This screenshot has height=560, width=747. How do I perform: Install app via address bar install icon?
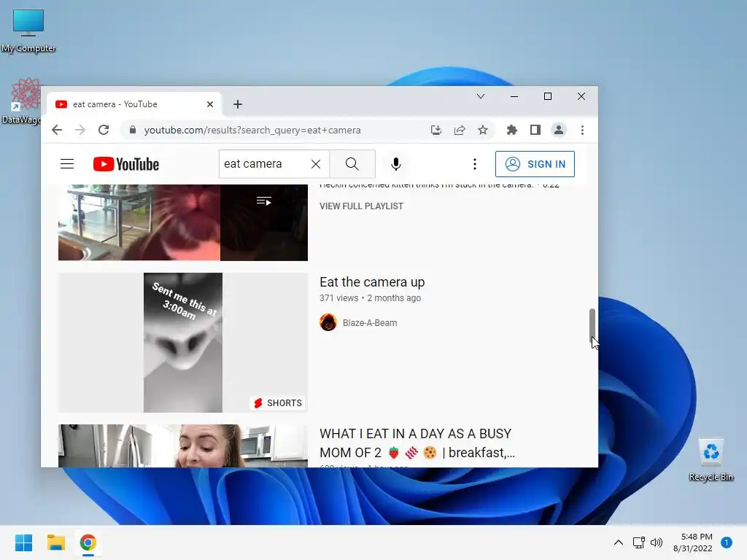point(436,130)
